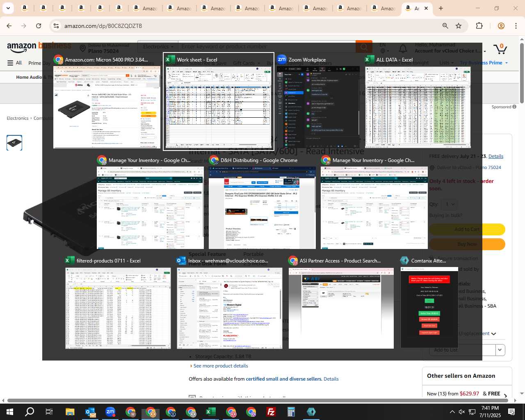This screenshot has height=420, width=525.
Task: Open the Chrome extensions puzzle icon
Action: tap(479, 26)
